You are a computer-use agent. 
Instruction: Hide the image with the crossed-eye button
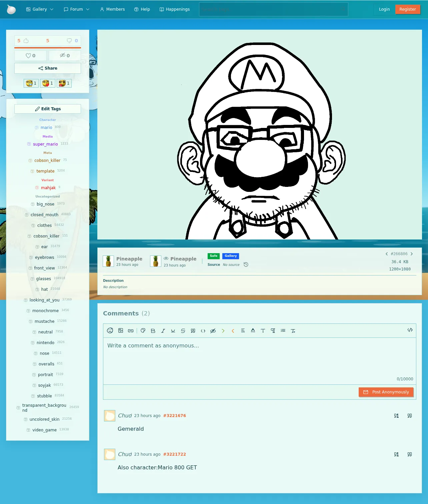[65, 56]
